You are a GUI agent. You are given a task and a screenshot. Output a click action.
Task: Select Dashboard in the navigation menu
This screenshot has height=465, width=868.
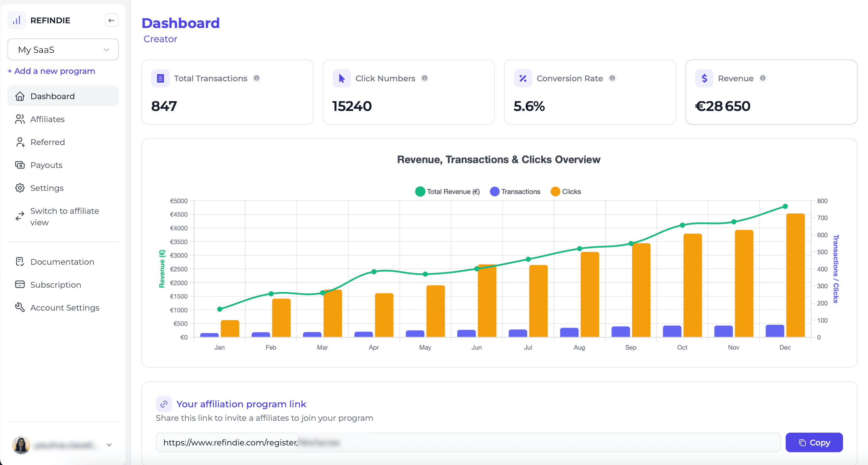coord(53,96)
